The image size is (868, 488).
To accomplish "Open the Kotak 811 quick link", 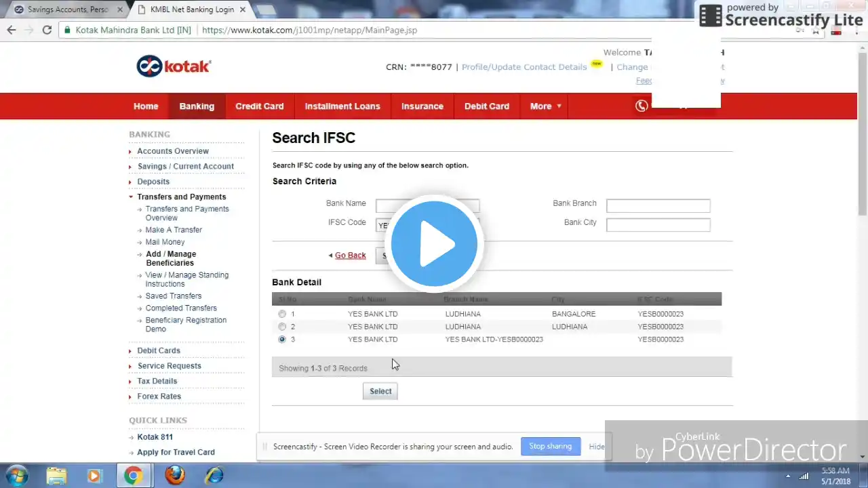I will click(x=155, y=437).
